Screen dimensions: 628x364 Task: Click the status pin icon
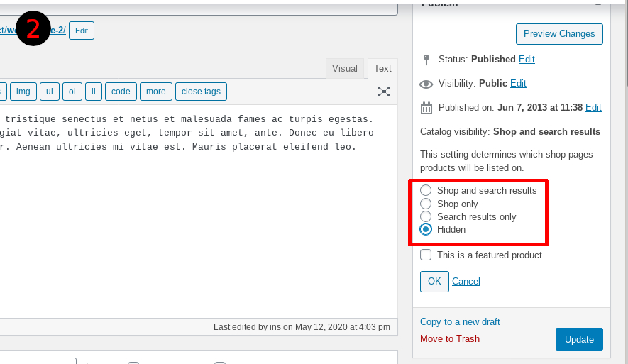[426, 60]
